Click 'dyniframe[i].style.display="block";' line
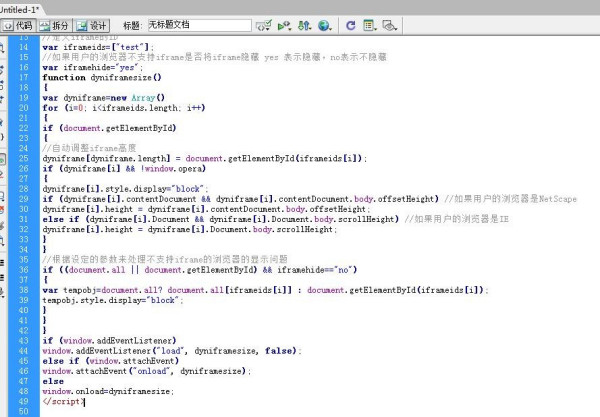 [126, 189]
